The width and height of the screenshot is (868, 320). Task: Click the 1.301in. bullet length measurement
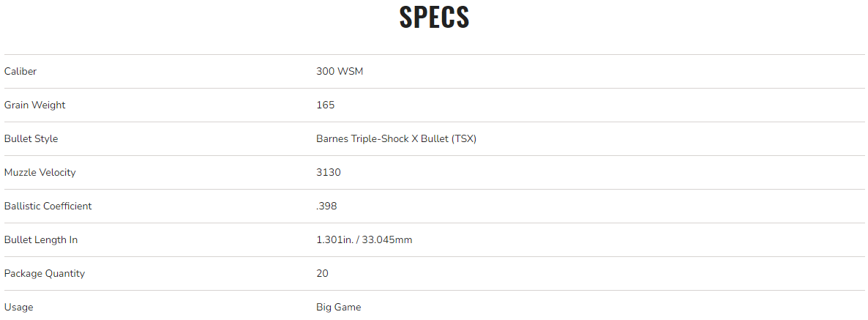tap(334, 240)
